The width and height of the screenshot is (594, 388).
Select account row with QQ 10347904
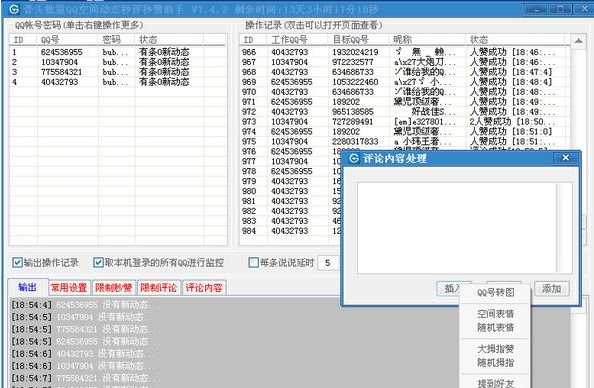click(118, 62)
